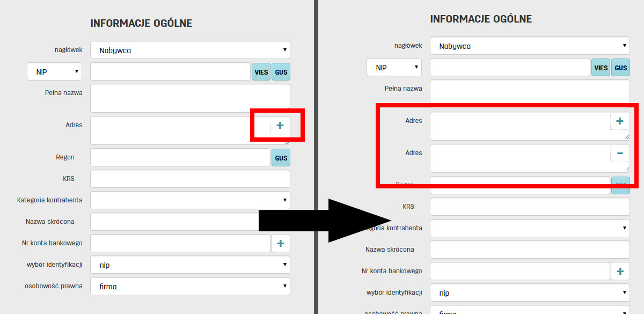Click the GUS icon next to NIP on the right panel
644x314 pixels.
[620, 67]
